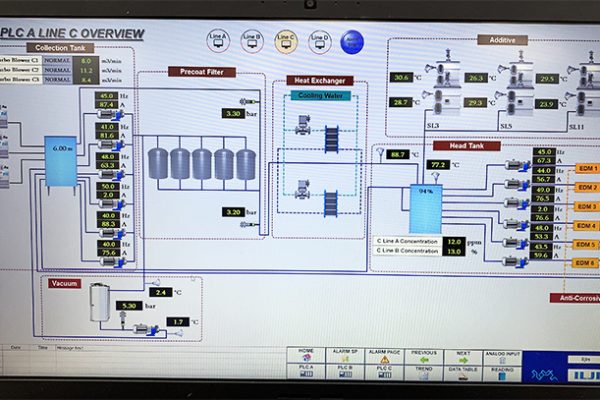Image resolution: width=600 pixels, height=400 pixels.
Task: Select the head tank pump feeding EDM 3
Action: coord(517,203)
